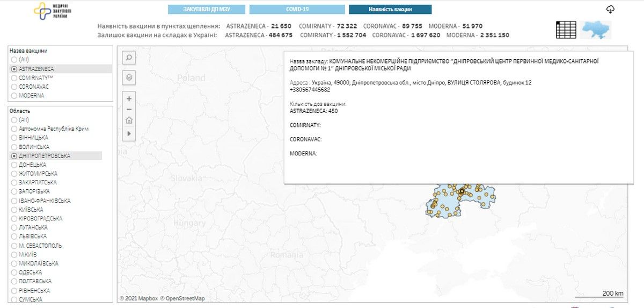The height and width of the screenshot is (308, 644).
Task: Open the Наявність вакцин tab
Action: pos(390,10)
